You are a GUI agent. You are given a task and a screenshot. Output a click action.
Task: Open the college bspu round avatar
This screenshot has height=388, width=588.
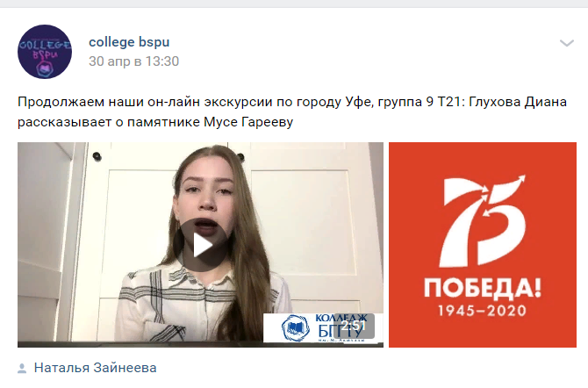coord(45,52)
